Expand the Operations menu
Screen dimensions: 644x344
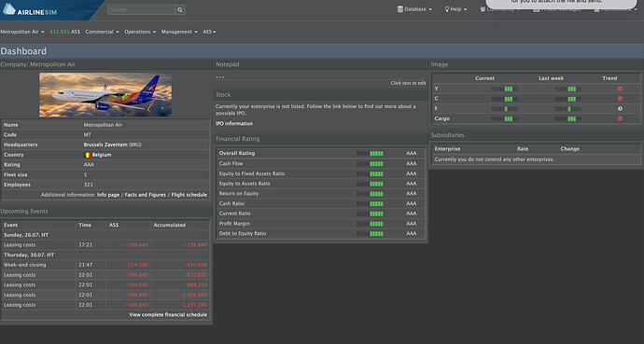point(140,32)
